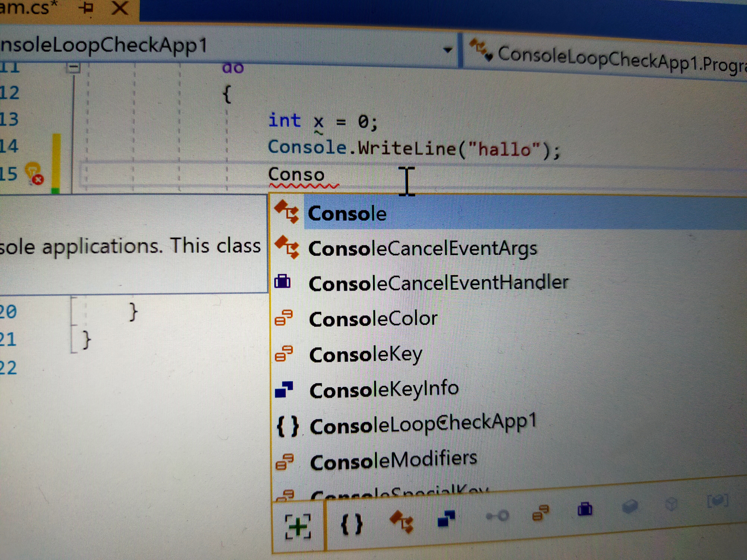This screenshot has width=747, height=560.
Task: Toggle the expand IntelliSense filter button
Action: 298,526
